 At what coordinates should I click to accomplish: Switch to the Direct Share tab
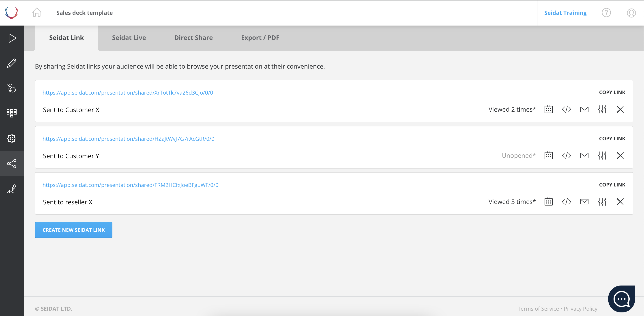pos(193,38)
